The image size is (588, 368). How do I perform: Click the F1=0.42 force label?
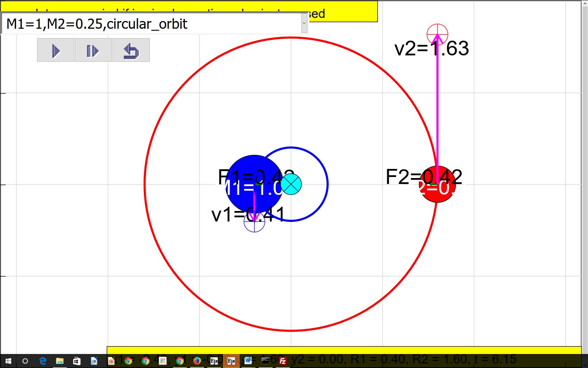pos(256,177)
